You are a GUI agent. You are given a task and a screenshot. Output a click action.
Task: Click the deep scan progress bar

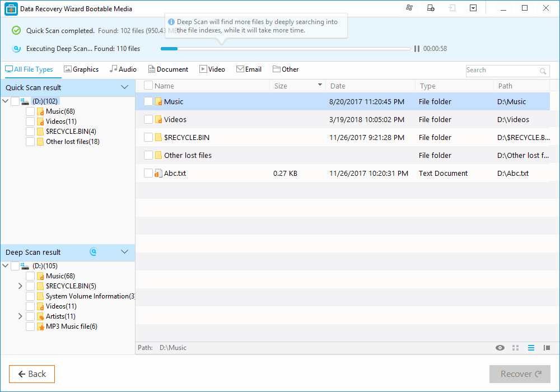click(286, 49)
